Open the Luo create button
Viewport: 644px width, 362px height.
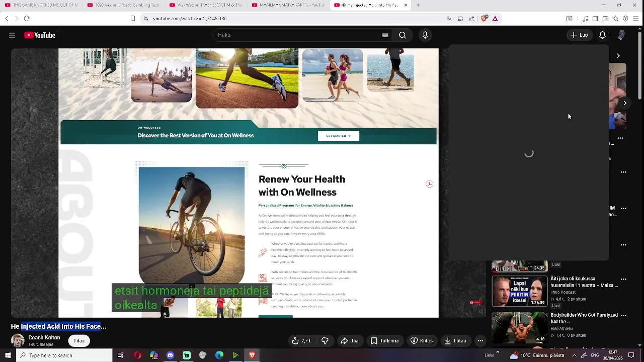coord(579,35)
